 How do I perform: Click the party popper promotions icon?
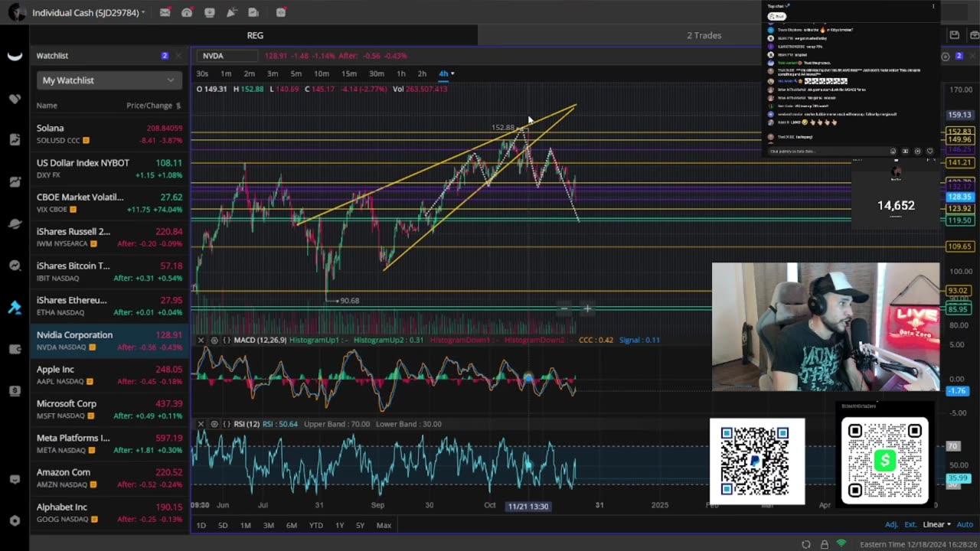231,12
